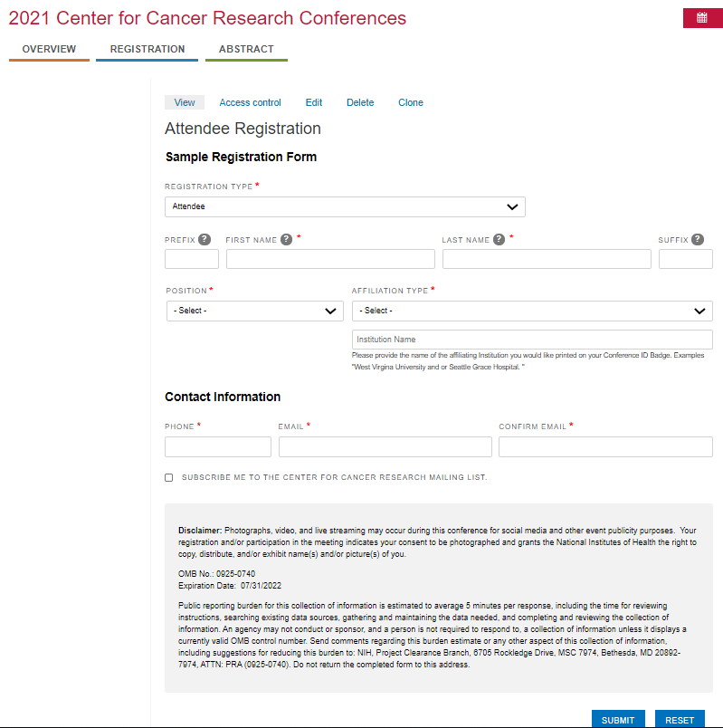Click the help icon beside Suffix
The width and height of the screenshot is (723, 728).
[697, 240]
